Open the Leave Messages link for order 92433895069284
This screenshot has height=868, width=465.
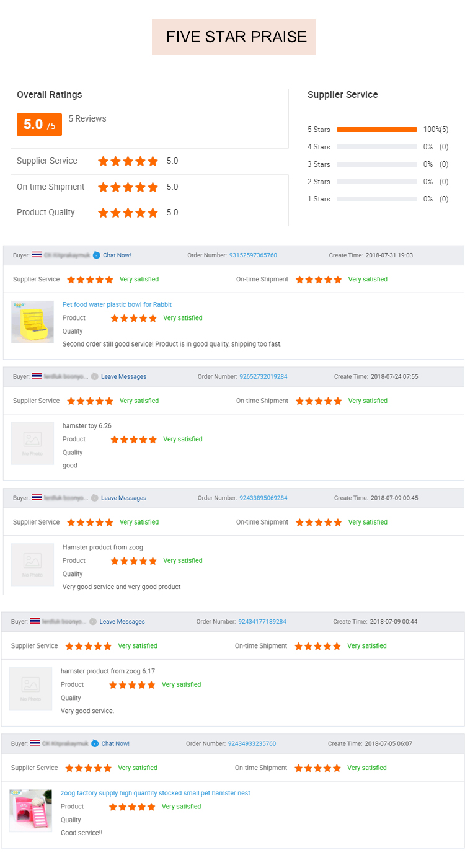pos(123,498)
